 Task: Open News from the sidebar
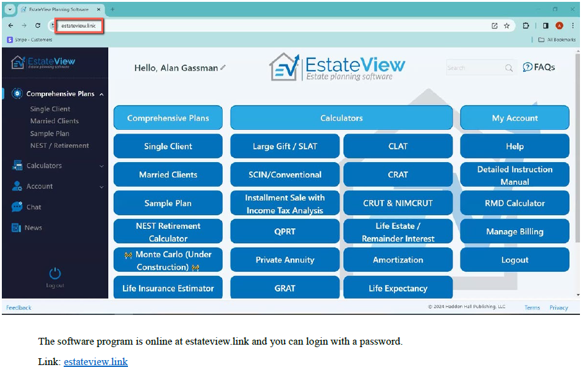pos(27,228)
